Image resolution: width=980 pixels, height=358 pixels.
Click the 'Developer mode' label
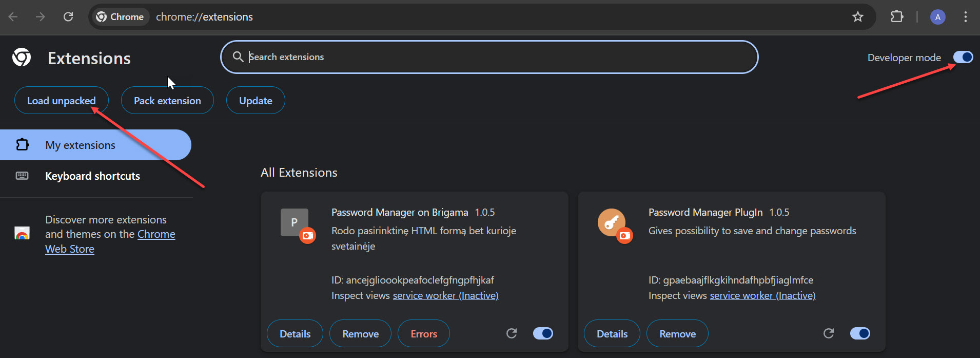pos(904,58)
